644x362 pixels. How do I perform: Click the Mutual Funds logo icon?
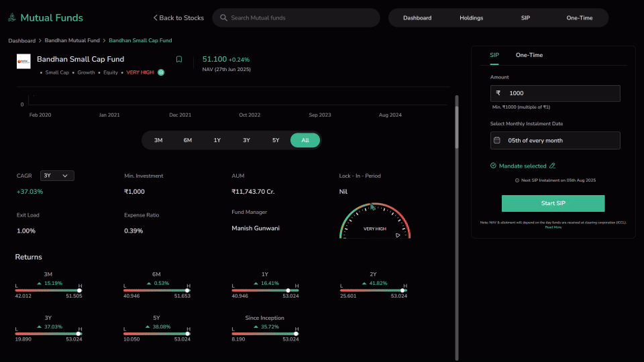click(12, 17)
